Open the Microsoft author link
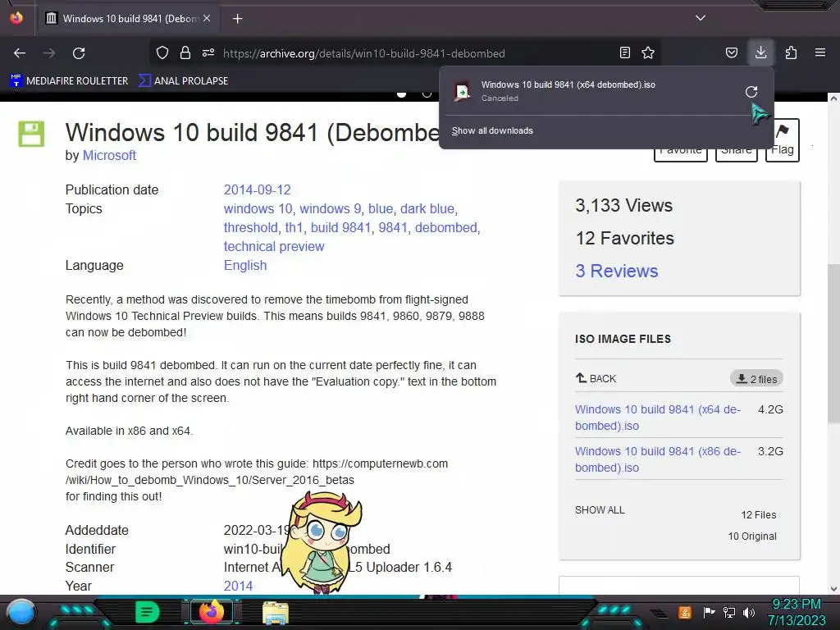840x630 pixels. pos(109,155)
